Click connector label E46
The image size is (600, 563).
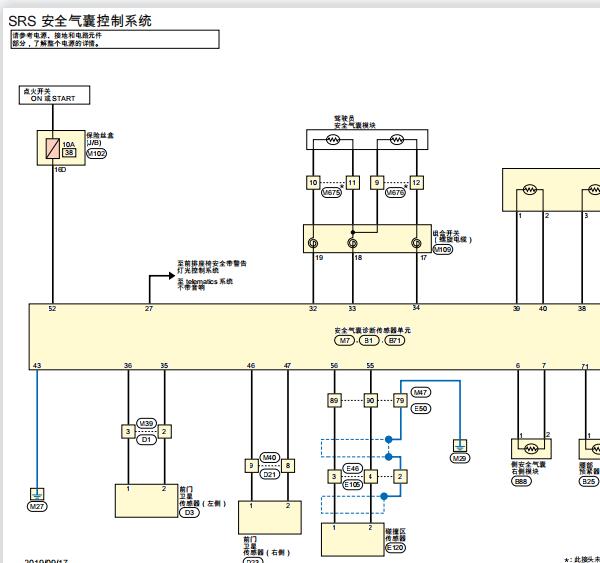[352, 468]
